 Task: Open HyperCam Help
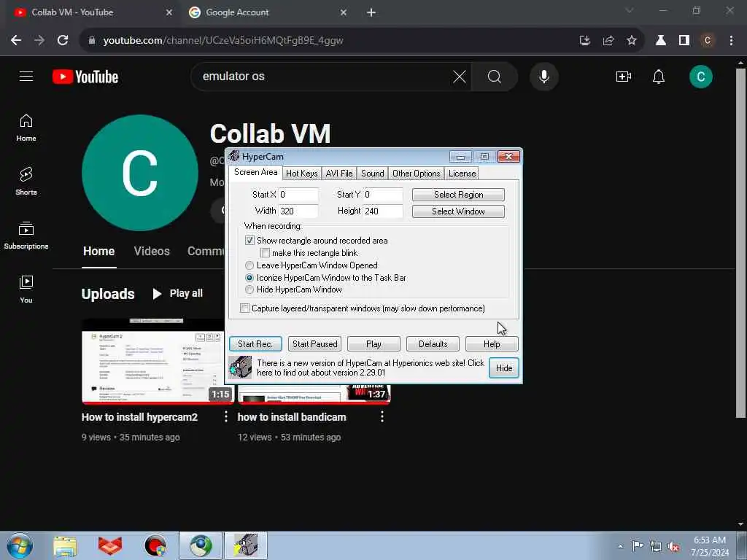[x=492, y=344]
